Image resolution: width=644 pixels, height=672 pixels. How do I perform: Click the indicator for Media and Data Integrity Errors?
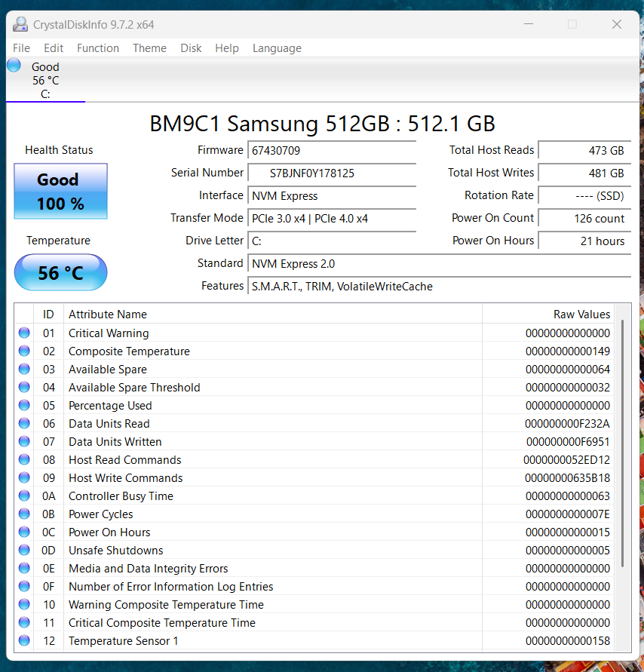[23, 568]
